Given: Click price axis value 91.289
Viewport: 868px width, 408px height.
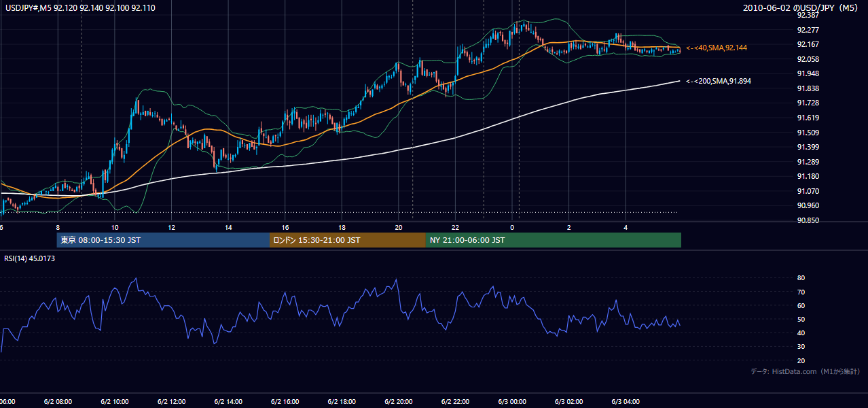Looking at the screenshot, I should pyautogui.click(x=807, y=163).
